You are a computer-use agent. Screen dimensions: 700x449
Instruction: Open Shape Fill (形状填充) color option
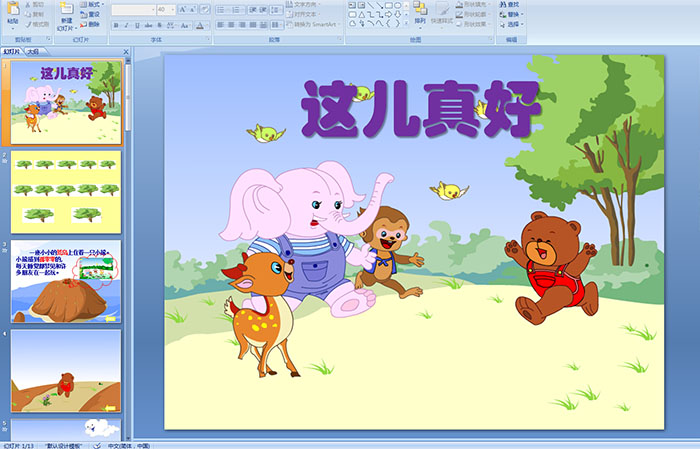[473, 4]
